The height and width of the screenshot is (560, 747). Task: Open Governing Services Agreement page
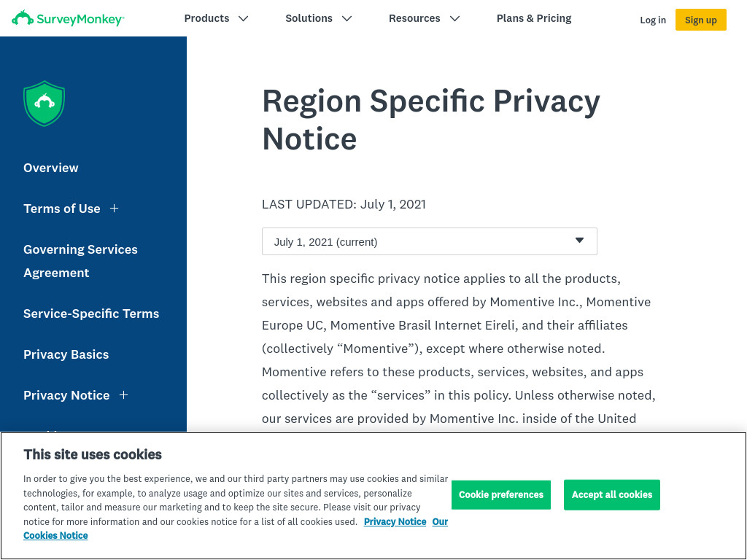tap(80, 261)
